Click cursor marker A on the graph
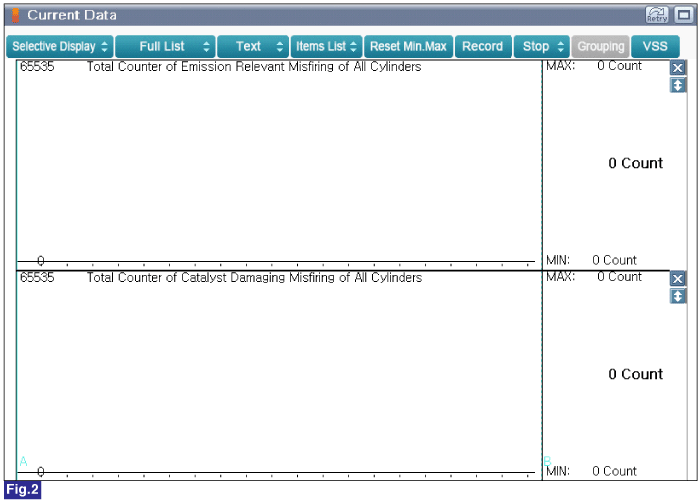This screenshot has height=502, width=700. click(23, 461)
